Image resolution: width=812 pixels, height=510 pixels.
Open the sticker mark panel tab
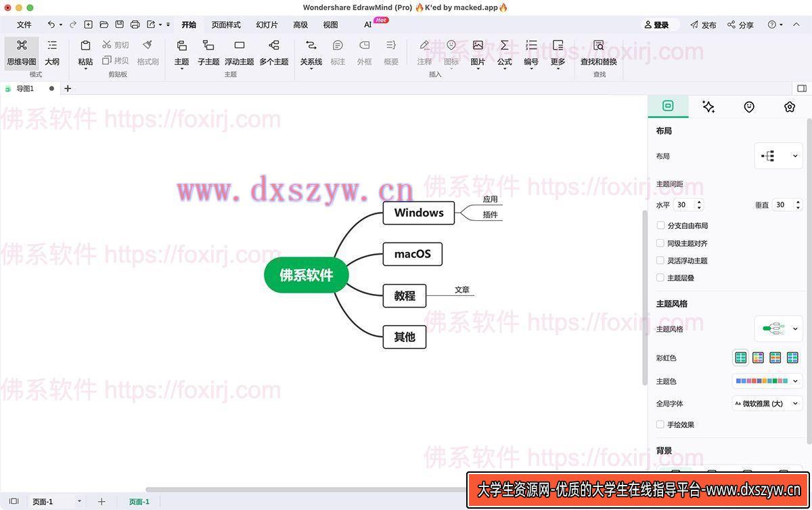[749, 106]
